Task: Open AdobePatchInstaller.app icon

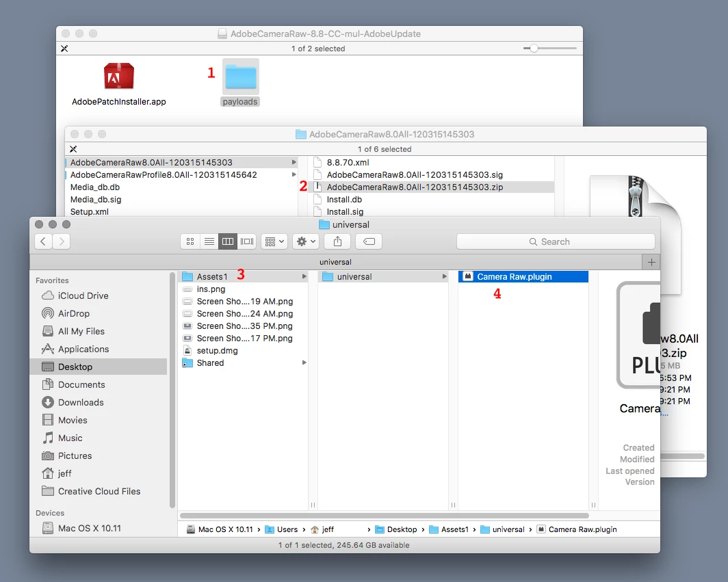Action: click(x=119, y=76)
